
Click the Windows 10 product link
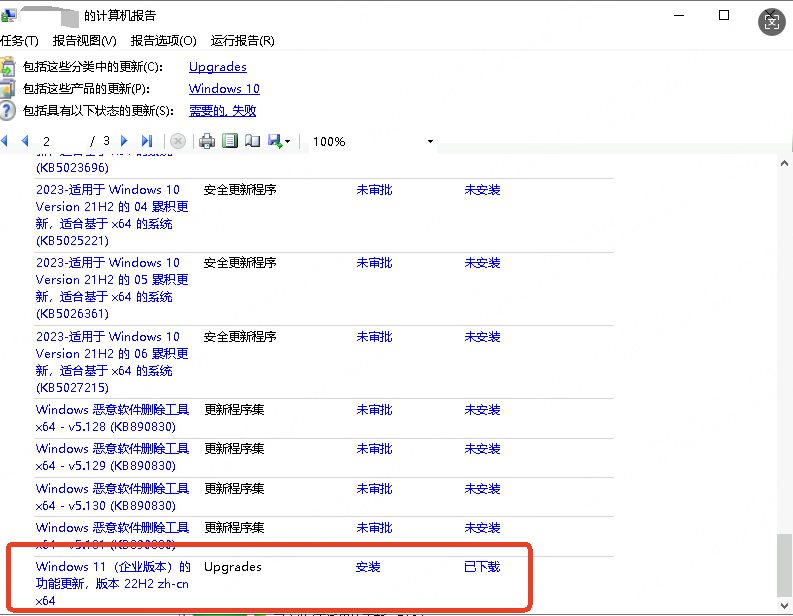click(224, 89)
